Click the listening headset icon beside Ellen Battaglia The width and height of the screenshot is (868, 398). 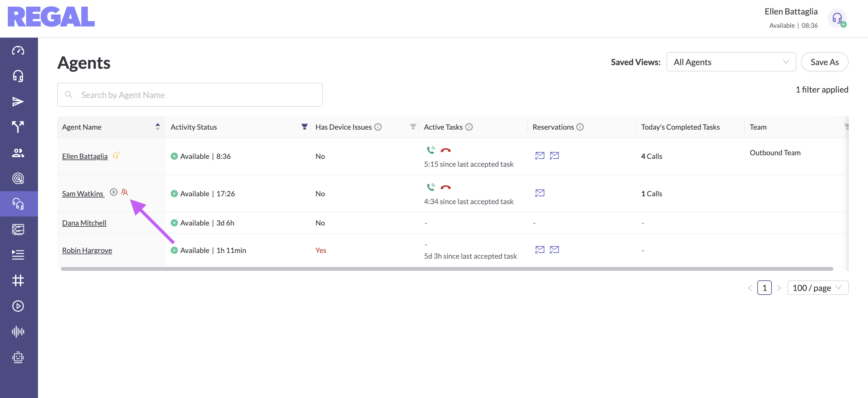[x=116, y=155]
